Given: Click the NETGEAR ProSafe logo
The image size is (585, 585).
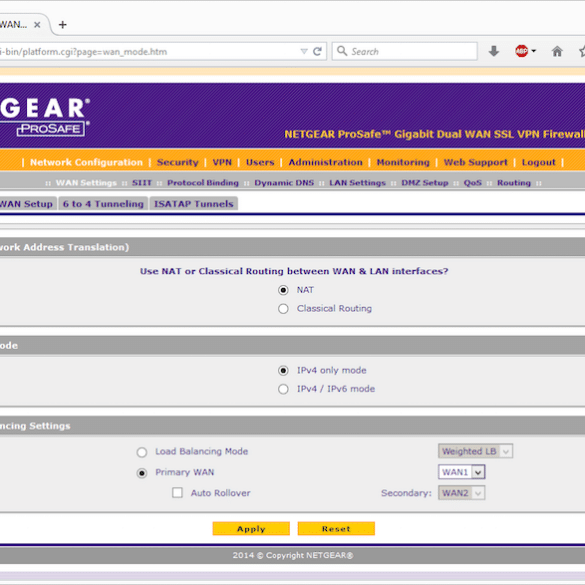Looking at the screenshot, I should 45,117.
